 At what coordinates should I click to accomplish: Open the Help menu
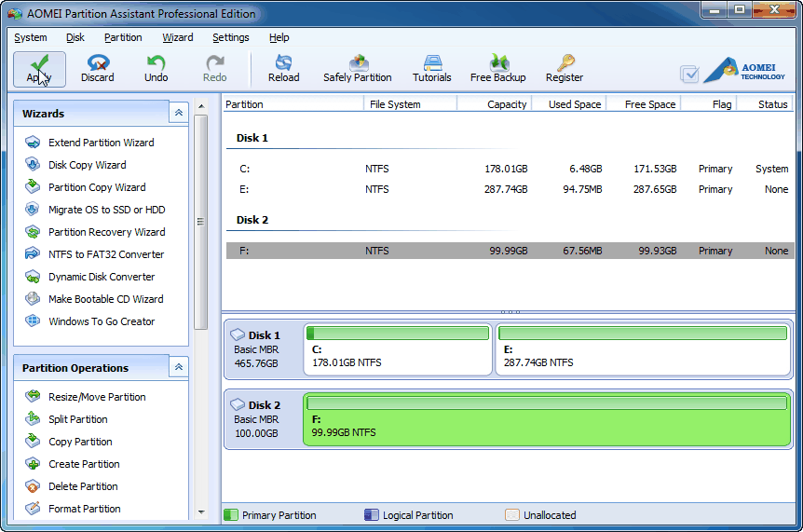click(279, 37)
